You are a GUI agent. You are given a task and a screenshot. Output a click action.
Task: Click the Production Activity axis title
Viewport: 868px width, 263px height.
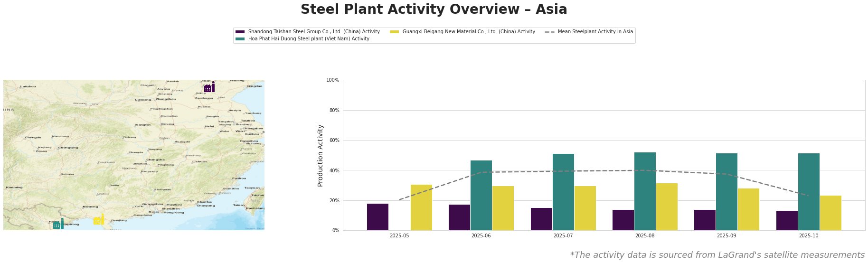(321, 155)
